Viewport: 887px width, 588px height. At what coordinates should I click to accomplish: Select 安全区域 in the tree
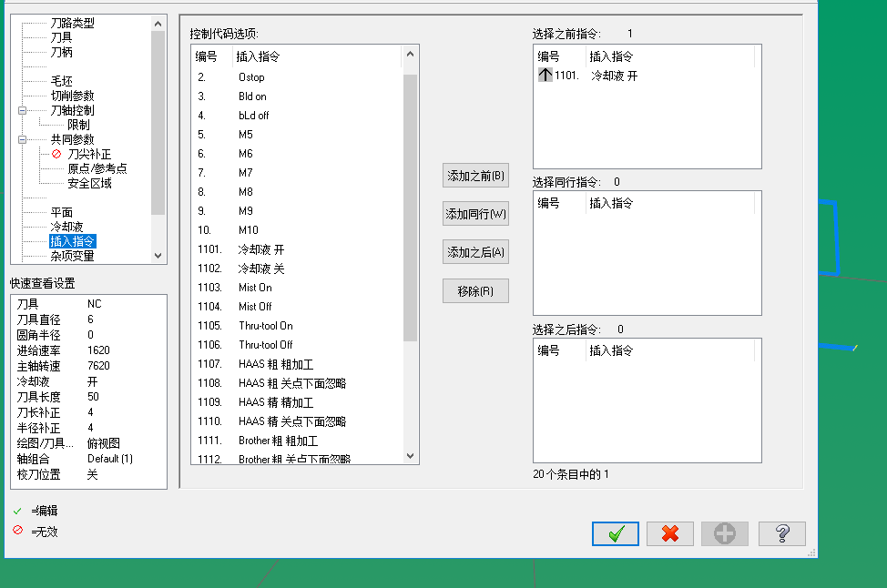(89, 183)
